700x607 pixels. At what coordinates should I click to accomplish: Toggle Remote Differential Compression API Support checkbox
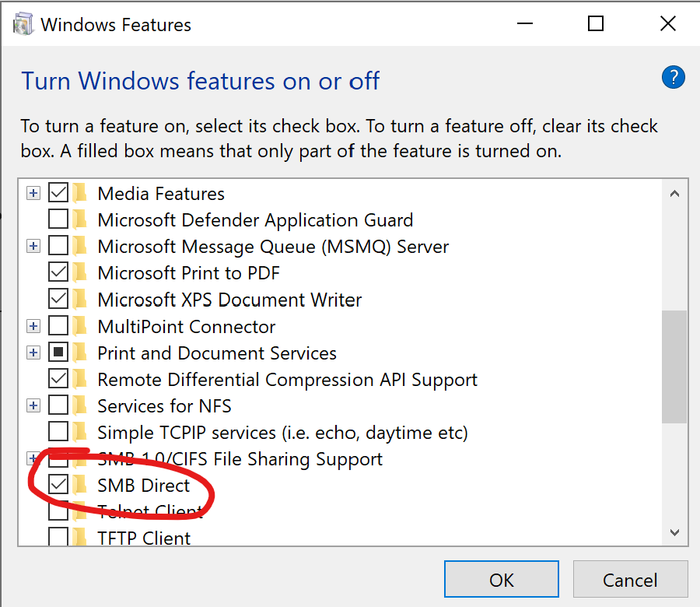tap(58, 379)
